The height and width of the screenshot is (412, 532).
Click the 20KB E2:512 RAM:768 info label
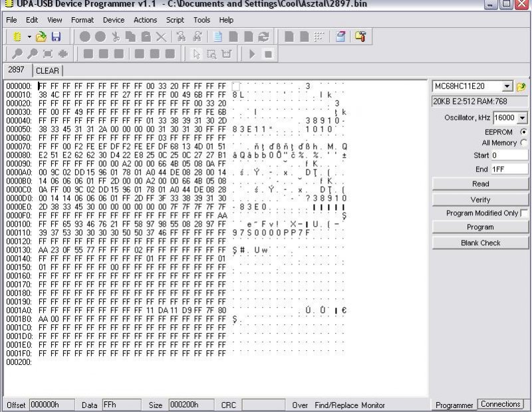tap(479, 102)
